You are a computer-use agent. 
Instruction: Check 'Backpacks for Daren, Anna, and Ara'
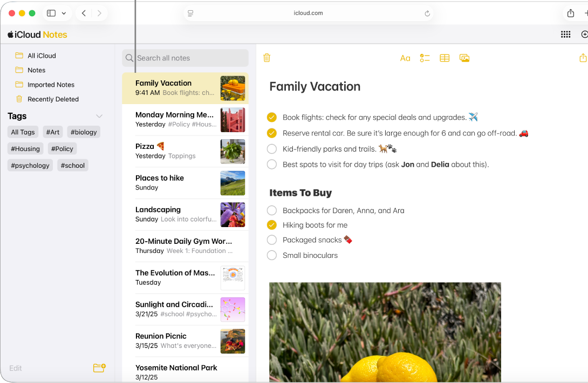(x=272, y=210)
